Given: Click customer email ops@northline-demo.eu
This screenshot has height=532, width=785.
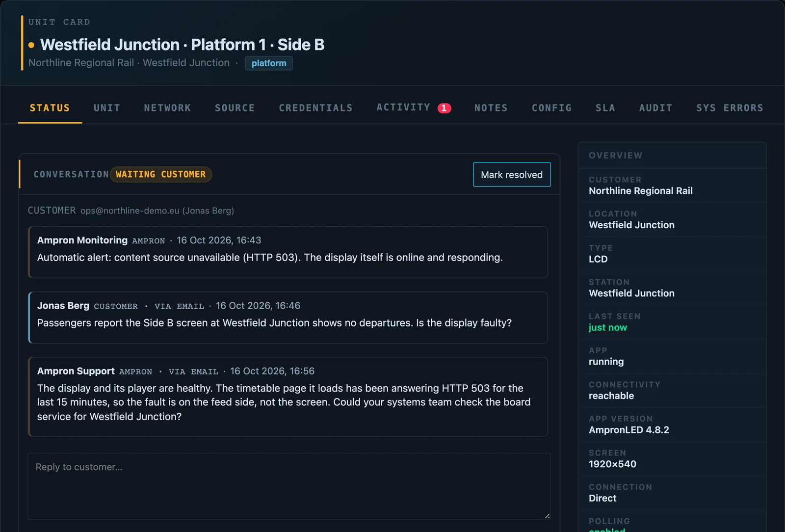Looking at the screenshot, I should pos(130,211).
